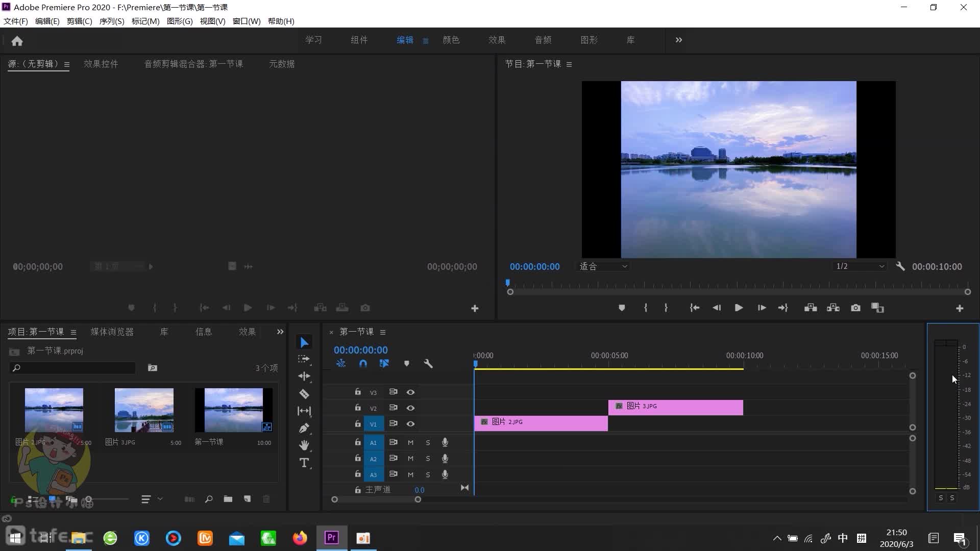Open program monitor panel menu
Screen dimensions: 980x551
tap(569, 64)
